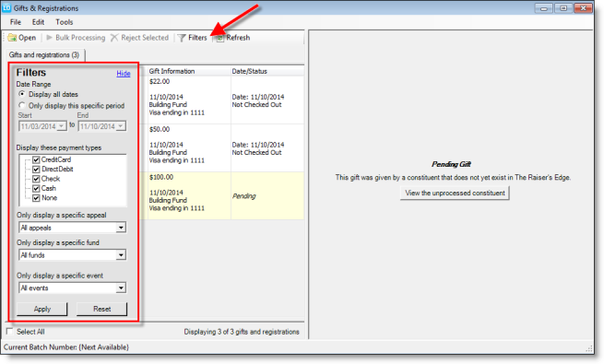Uncheck the Cash payment type
This screenshot has height=364, width=604.
point(36,189)
